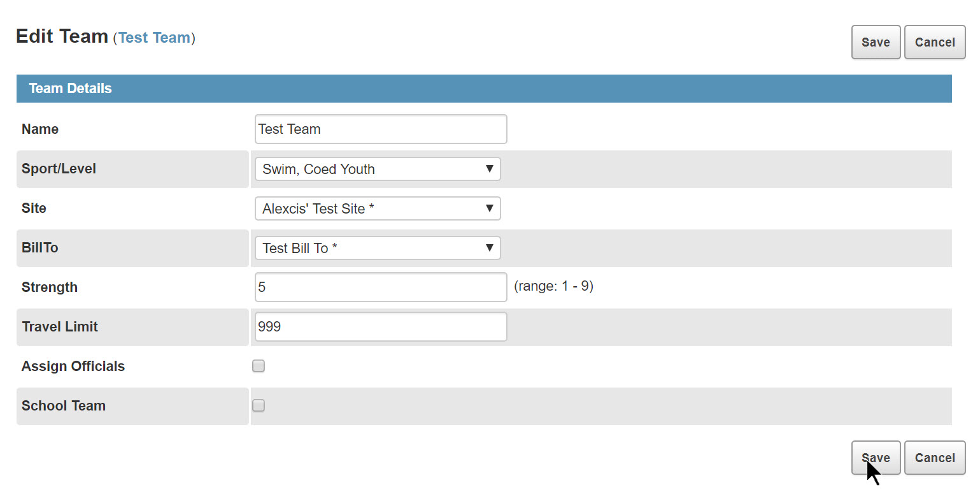This screenshot has width=980, height=501.
Task: Click the Assign Officials label
Action: [x=73, y=367]
